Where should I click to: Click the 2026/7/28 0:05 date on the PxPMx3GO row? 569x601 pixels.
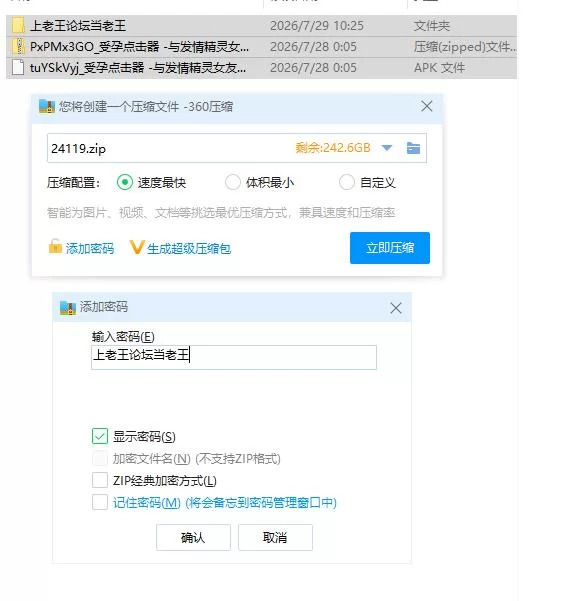[x=313, y=47]
